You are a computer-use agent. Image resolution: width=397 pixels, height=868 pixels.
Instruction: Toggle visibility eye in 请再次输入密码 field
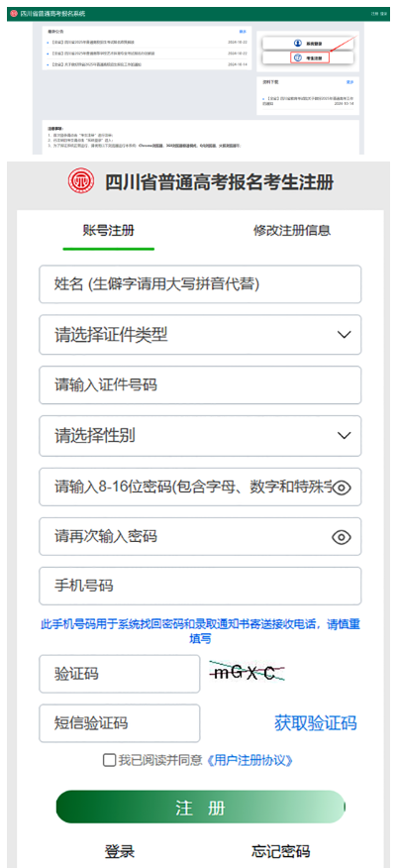(x=343, y=536)
